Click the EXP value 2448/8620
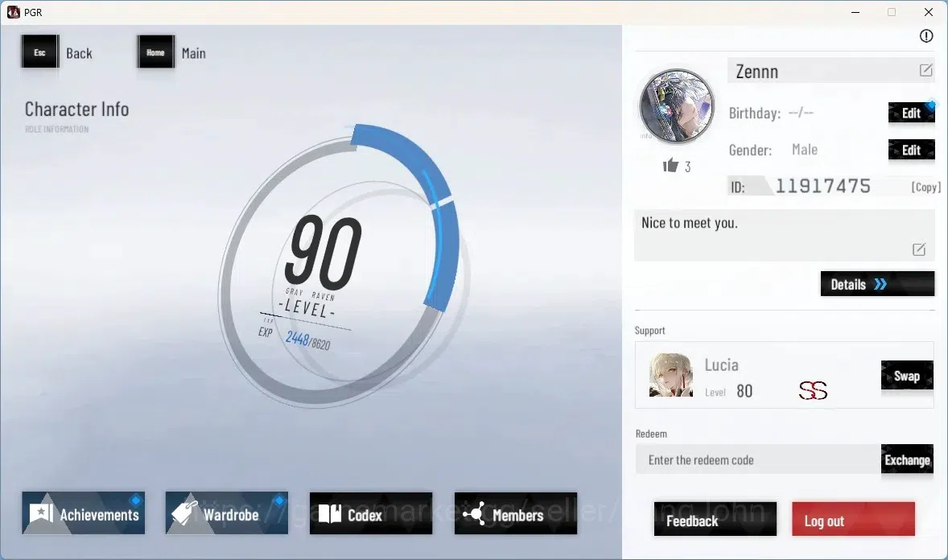 [307, 340]
